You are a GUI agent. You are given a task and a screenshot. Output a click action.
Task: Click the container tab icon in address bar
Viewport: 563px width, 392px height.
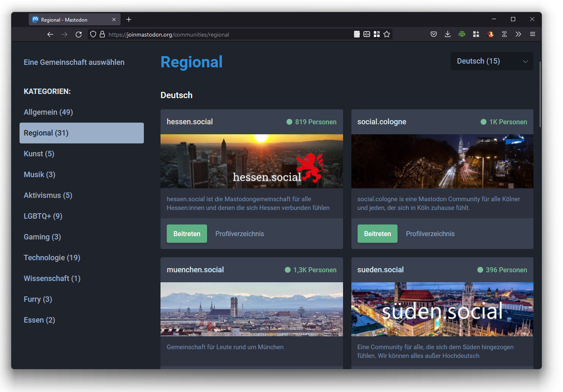coord(367,34)
